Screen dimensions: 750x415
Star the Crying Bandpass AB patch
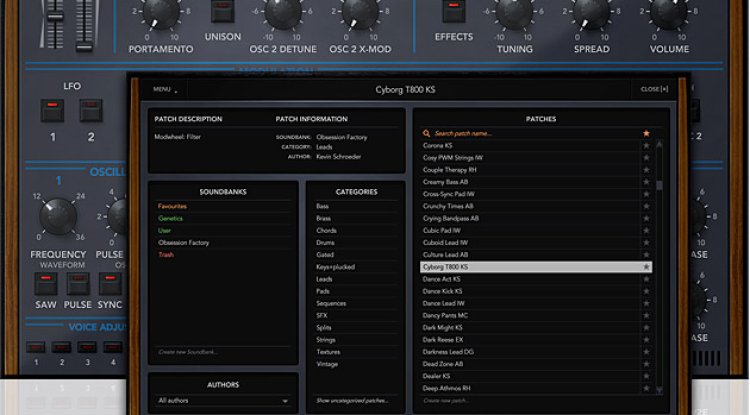[x=646, y=218]
